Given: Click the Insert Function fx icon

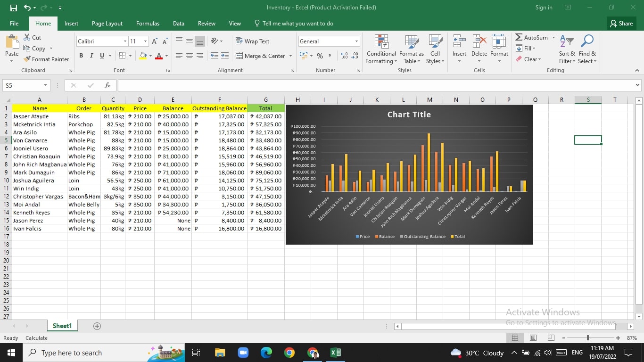Looking at the screenshot, I should tap(107, 85).
